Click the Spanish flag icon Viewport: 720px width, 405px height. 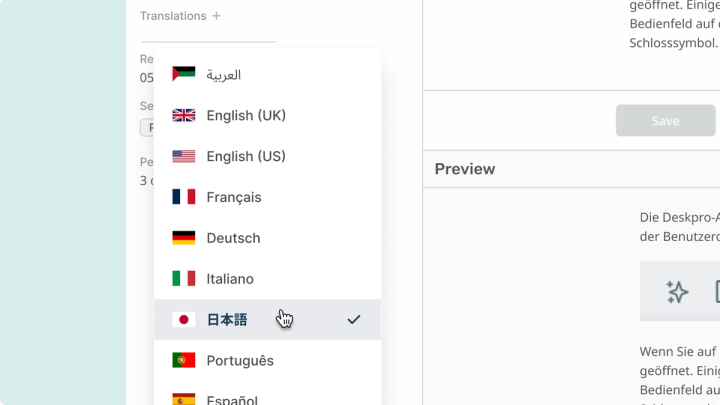coord(184,399)
